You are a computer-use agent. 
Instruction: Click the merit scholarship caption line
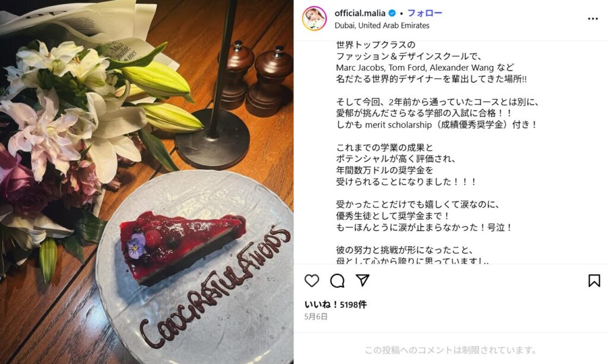coord(436,125)
